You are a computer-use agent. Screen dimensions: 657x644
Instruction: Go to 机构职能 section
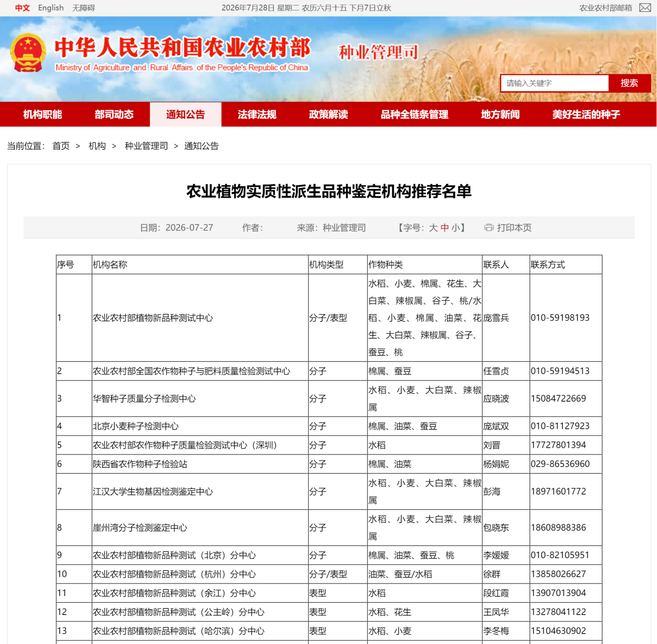point(43,114)
